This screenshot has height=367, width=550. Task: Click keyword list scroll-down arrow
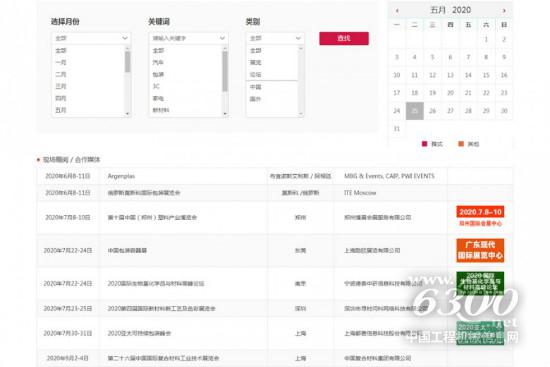click(x=225, y=113)
